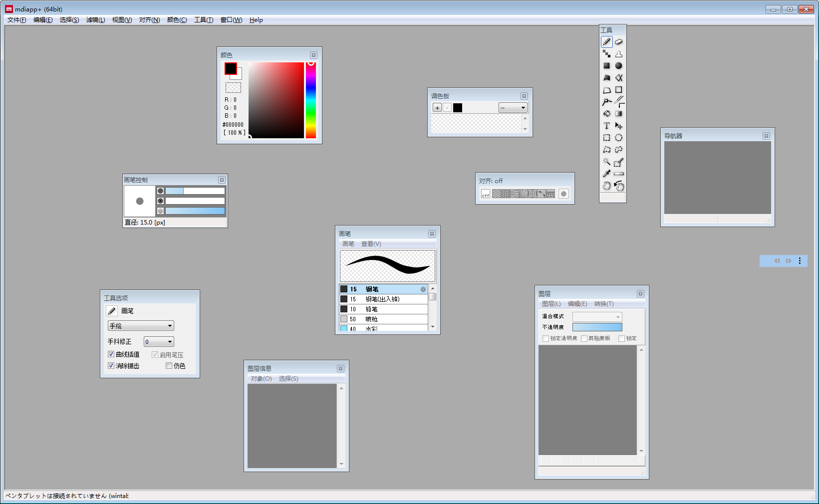Select the Lasso selection tool
The width and height of the screenshot is (819, 504).
tap(619, 150)
